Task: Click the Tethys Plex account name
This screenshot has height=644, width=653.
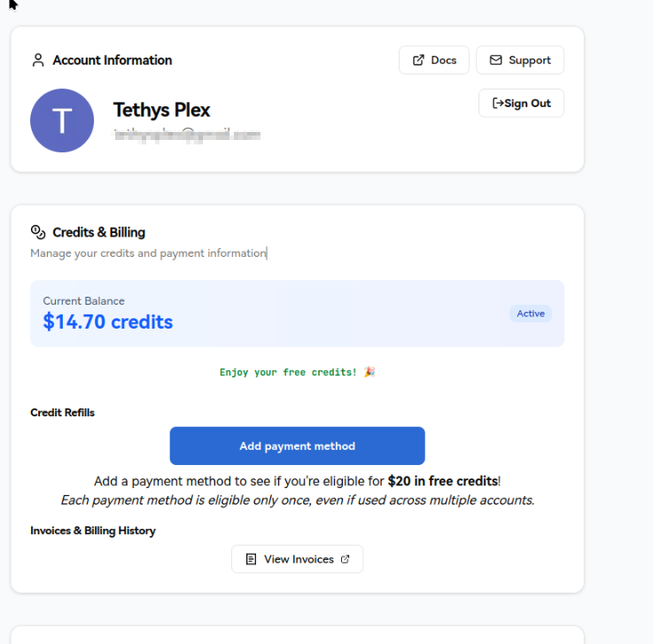Action: point(162,111)
